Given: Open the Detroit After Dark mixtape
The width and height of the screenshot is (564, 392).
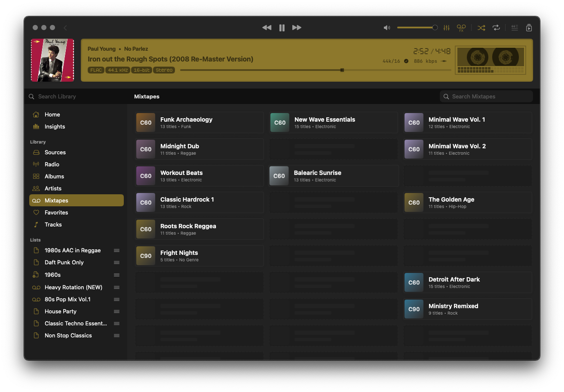Looking at the screenshot, I should 467,282.
